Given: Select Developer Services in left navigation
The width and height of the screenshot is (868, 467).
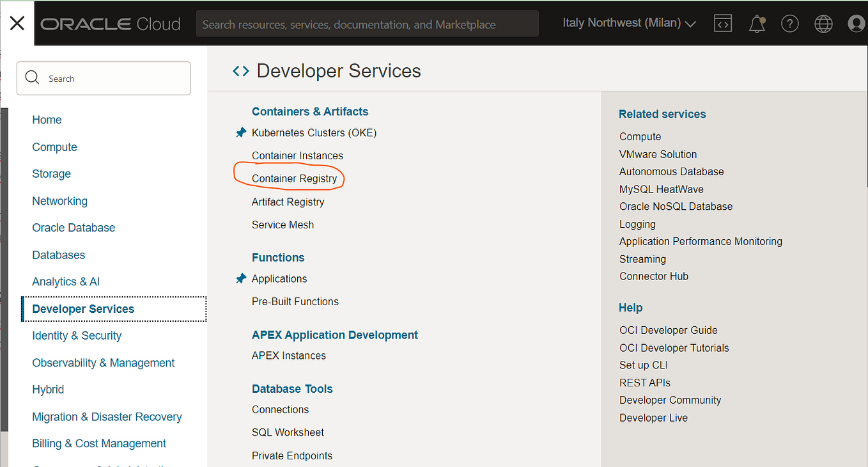Looking at the screenshot, I should (x=114, y=309).
